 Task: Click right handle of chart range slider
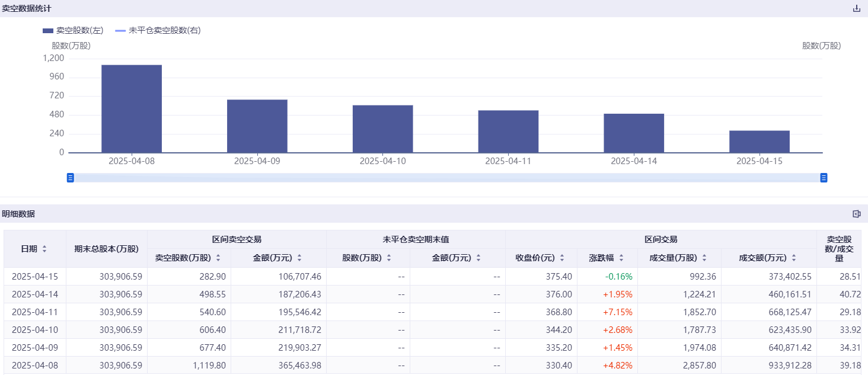(824, 178)
